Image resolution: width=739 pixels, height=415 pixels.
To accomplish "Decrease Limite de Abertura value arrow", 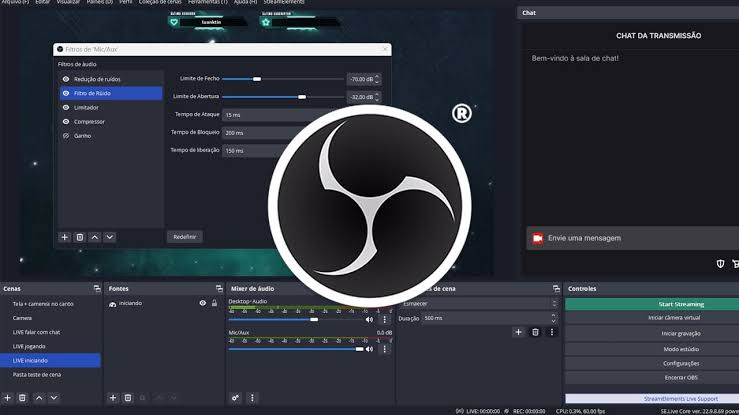I will [x=377, y=100].
